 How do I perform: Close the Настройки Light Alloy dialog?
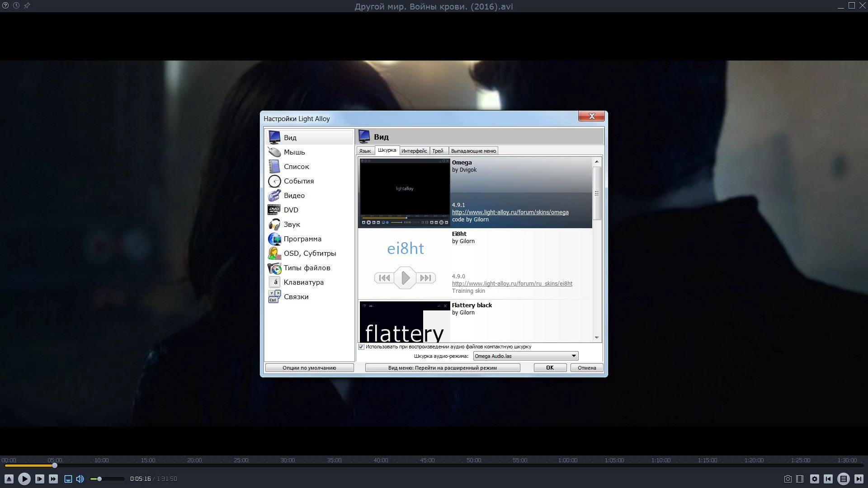point(591,117)
